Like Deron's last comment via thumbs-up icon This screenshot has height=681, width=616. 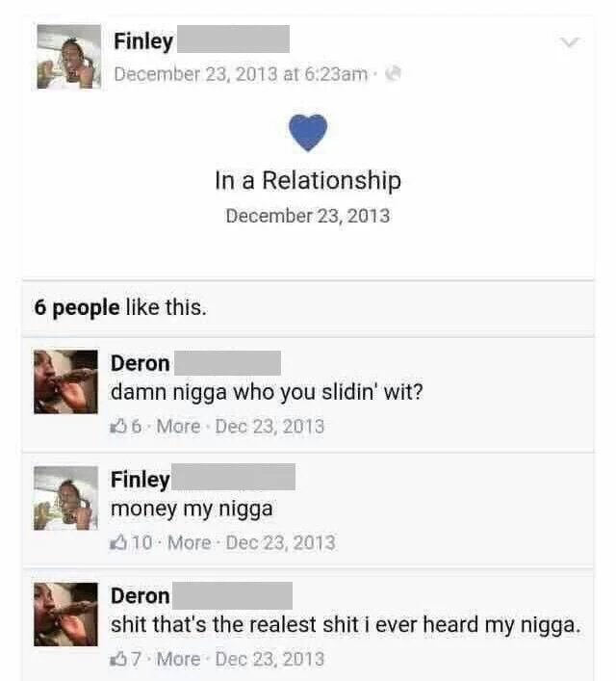tap(117, 659)
